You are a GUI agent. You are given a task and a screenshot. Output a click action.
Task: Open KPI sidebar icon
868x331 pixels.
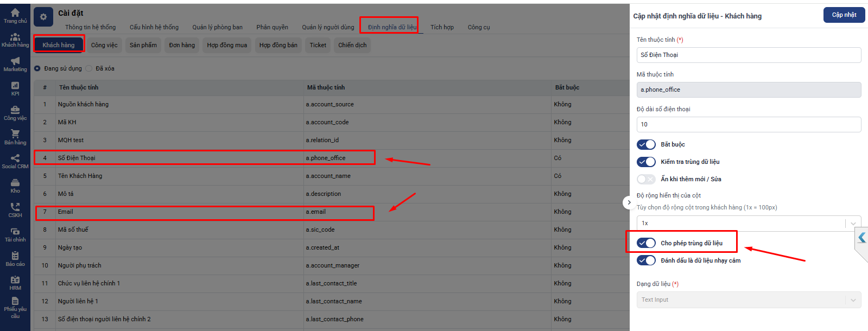pyautogui.click(x=15, y=86)
